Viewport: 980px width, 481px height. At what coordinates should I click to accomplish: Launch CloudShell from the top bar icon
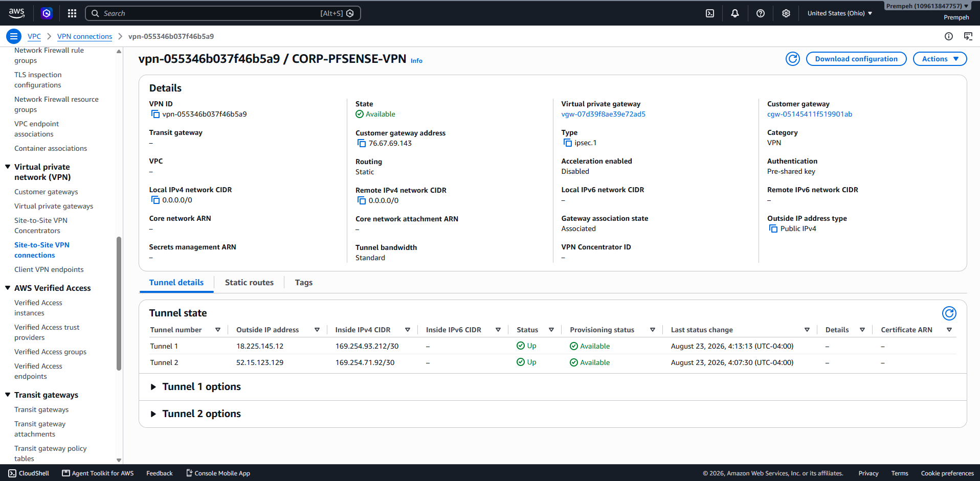(x=710, y=13)
